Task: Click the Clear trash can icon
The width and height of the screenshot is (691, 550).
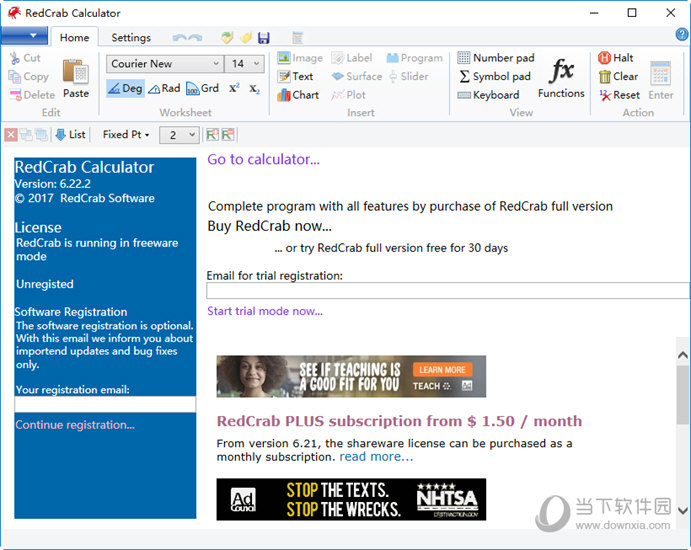Action: pos(605,77)
